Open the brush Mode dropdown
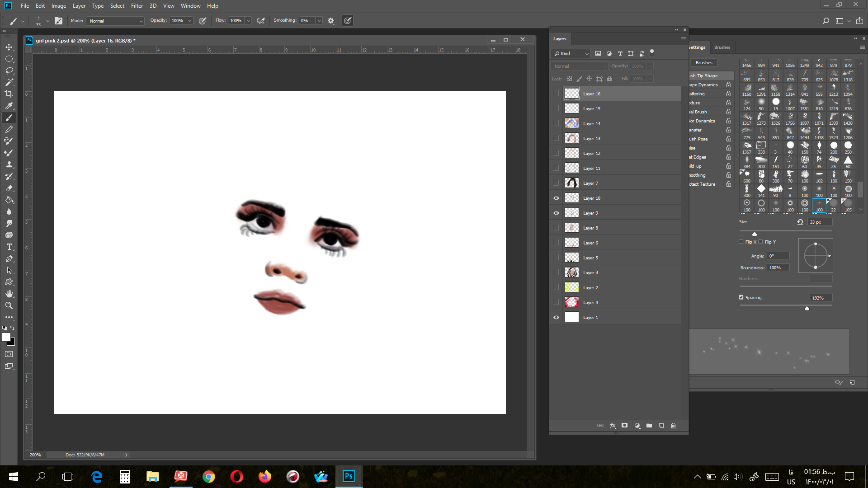 [x=116, y=21]
